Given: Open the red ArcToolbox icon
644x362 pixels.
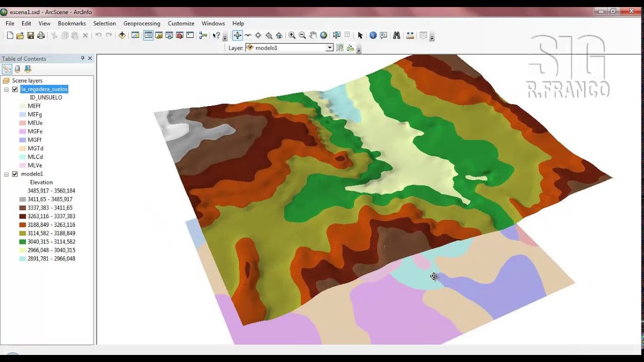Looking at the screenshot, I should point(179,35).
